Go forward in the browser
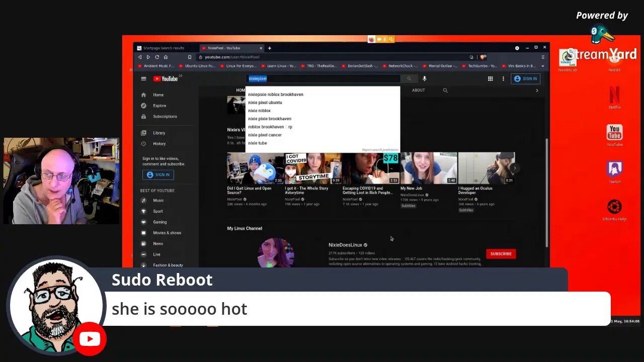 pos(148,57)
